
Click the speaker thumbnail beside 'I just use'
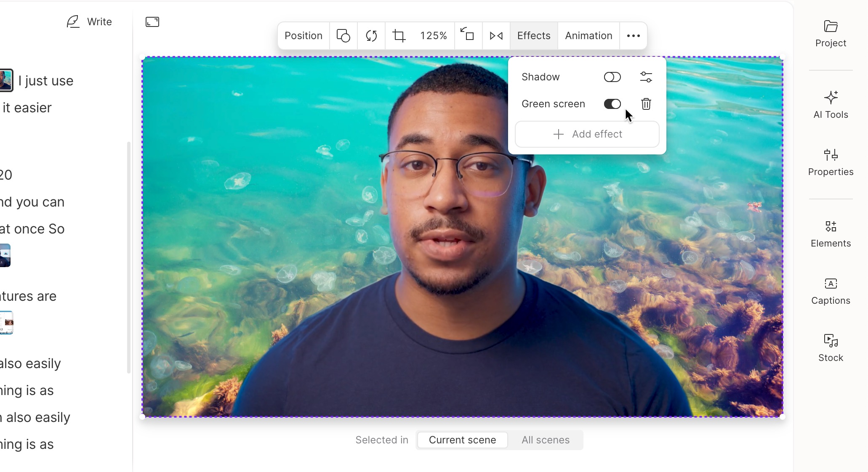point(6,80)
